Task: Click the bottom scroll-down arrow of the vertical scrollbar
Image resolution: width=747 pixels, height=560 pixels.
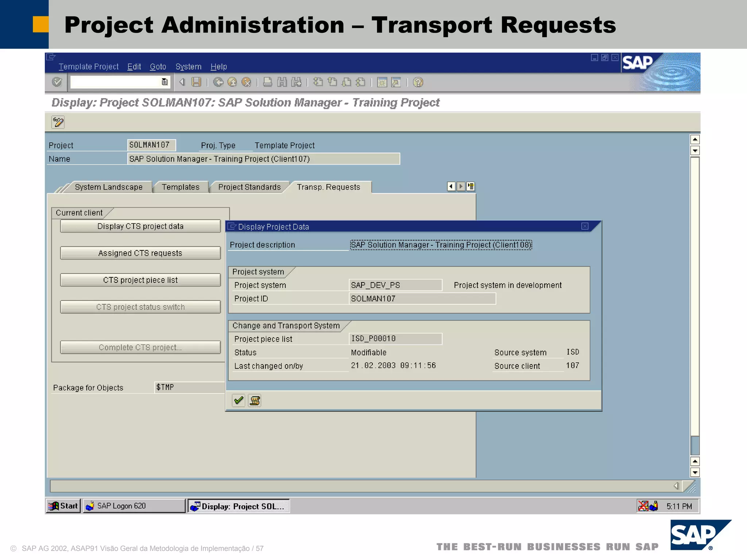Action: click(695, 473)
